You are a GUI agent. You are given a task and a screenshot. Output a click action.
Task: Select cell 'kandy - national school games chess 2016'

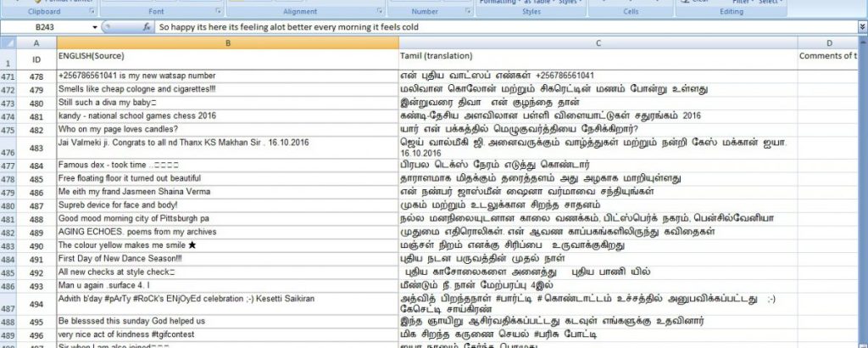[x=227, y=116]
